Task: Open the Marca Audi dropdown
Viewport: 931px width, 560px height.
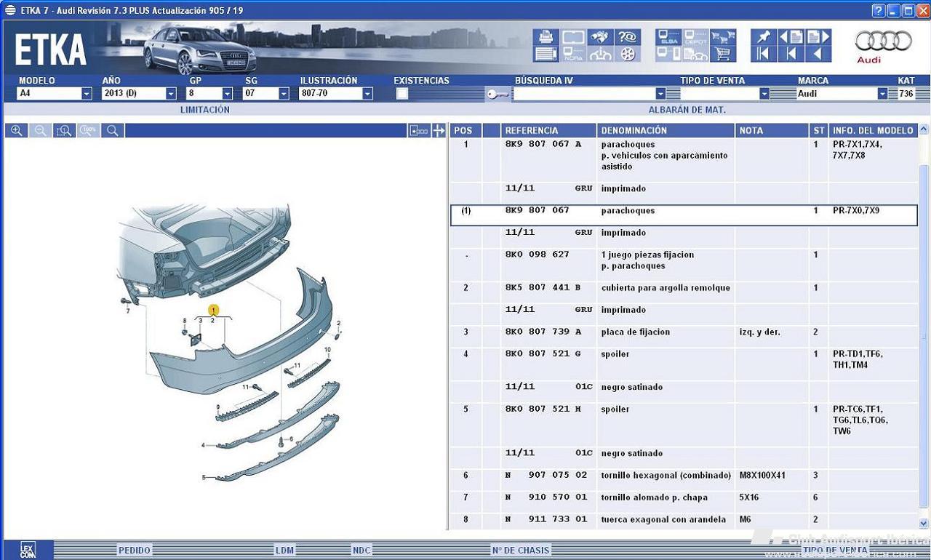Action: coord(882,94)
